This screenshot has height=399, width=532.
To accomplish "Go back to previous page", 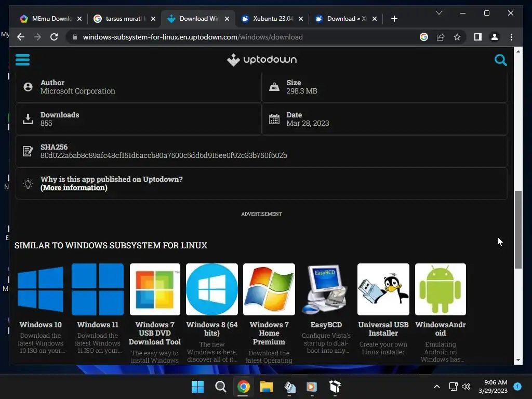I will (21, 37).
